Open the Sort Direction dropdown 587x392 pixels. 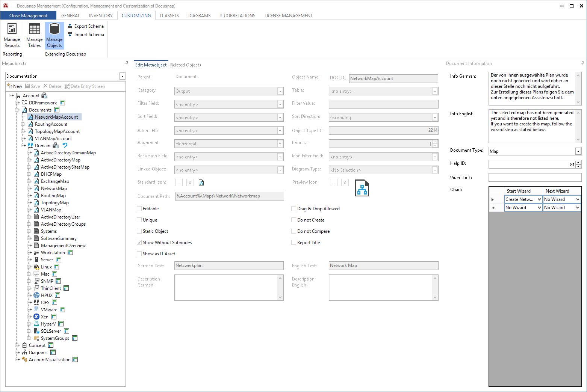pyautogui.click(x=435, y=118)
